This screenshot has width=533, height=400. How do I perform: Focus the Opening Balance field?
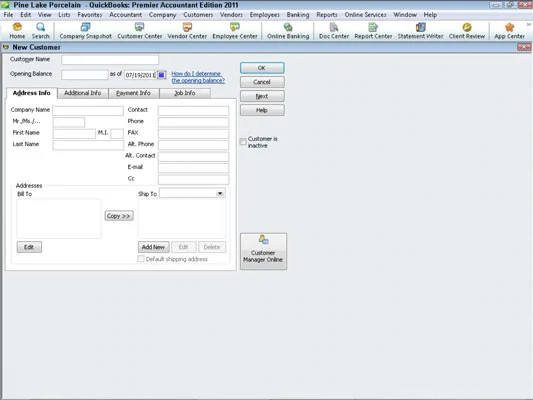pyautogui.click(x=85, y=75)
